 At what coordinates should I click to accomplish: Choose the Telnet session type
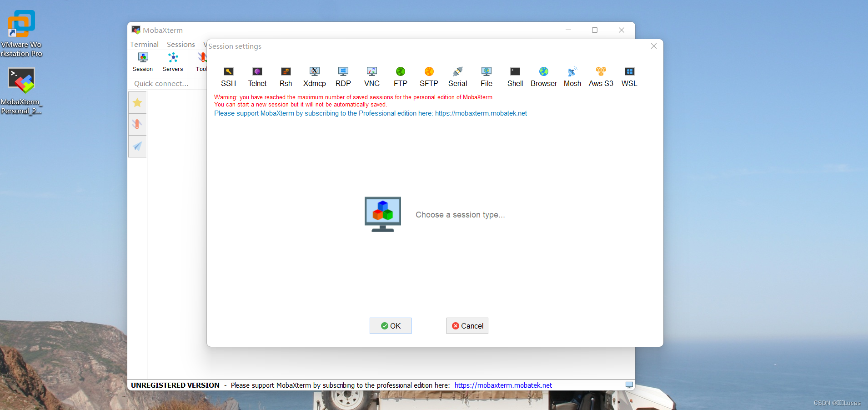click(257, 77)
